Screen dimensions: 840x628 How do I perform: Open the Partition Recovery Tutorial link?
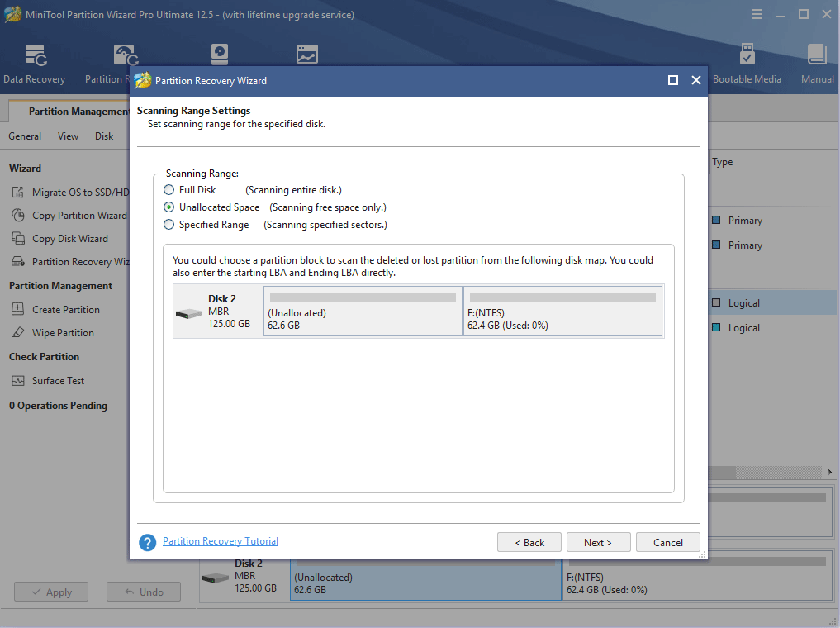click(221, 541)
